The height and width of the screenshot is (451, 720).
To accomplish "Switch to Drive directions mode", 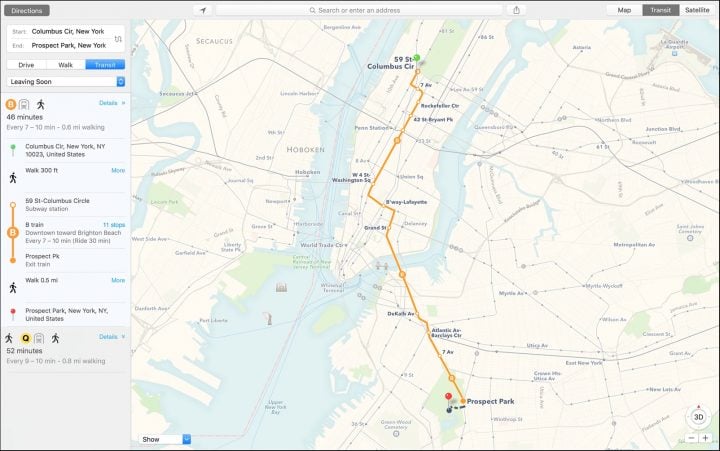I will click(26, 65).
